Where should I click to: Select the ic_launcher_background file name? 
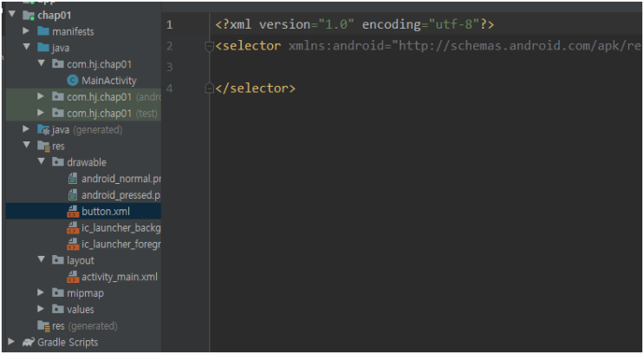(121, 228)
